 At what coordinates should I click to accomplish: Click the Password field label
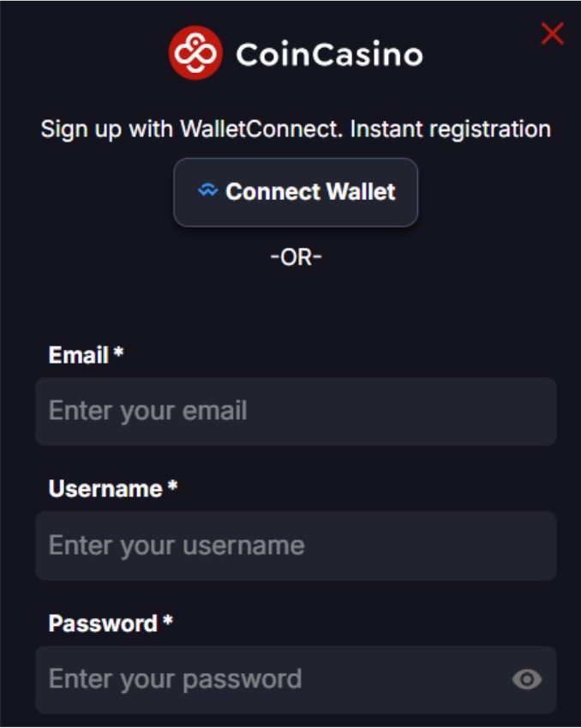click(103, 623)
